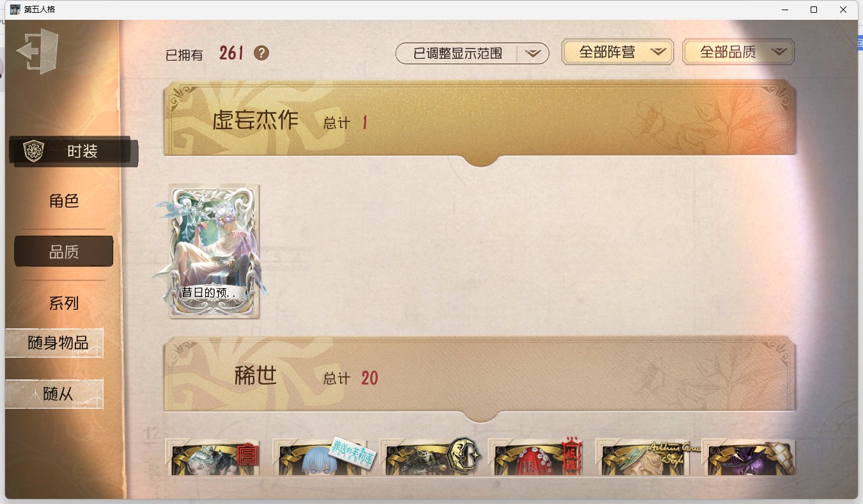863x504 pixels.
Task: Click the red paper lantern badge
Action: [x=571, y=455]
